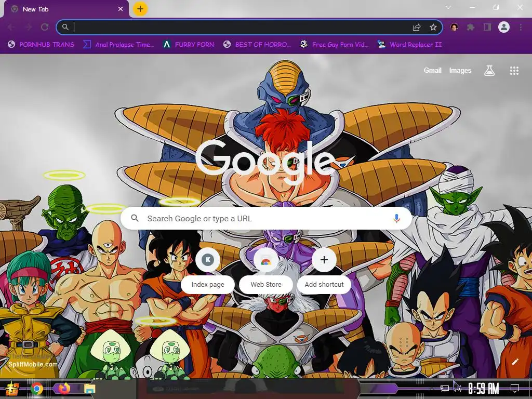Viewport: 532px width, 399px height.
Task: Open the notification center icon
Action: (x=515, y=389)
